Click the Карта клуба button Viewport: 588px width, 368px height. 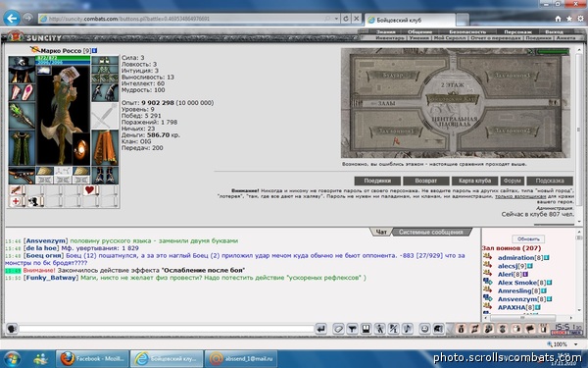[x=474, y=181]
